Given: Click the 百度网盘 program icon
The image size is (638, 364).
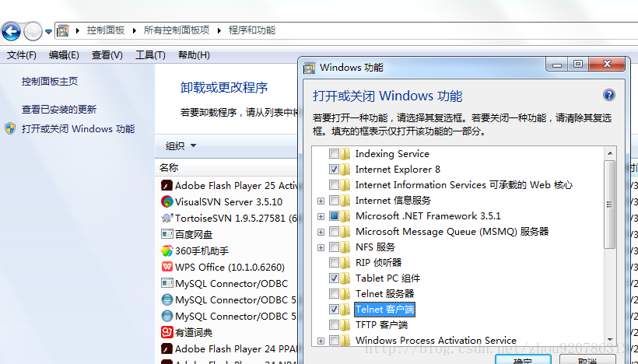Looking at the screenshot, I should click(167, 234).
